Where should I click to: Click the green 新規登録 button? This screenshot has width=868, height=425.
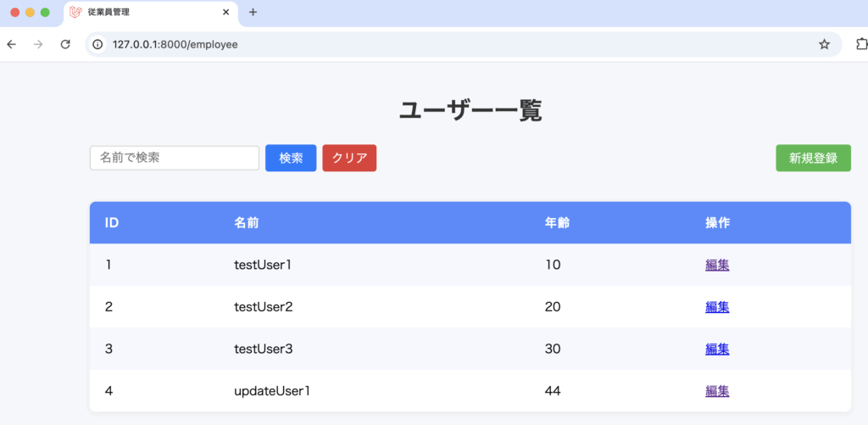[813, 158]
